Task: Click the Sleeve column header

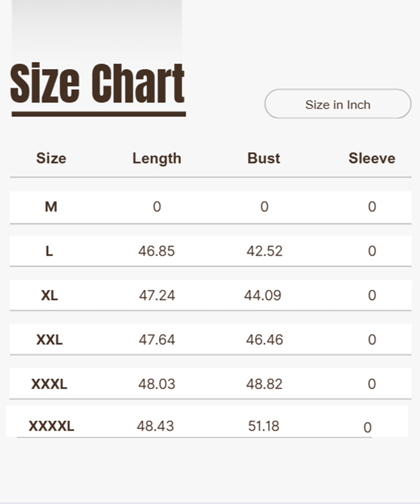Action: pyautogui.click(x=372, y=158)
